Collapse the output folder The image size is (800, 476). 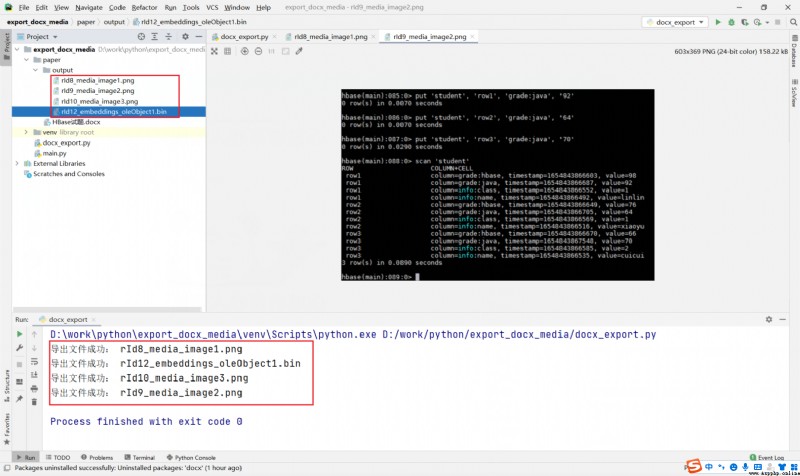click(36, 70)
